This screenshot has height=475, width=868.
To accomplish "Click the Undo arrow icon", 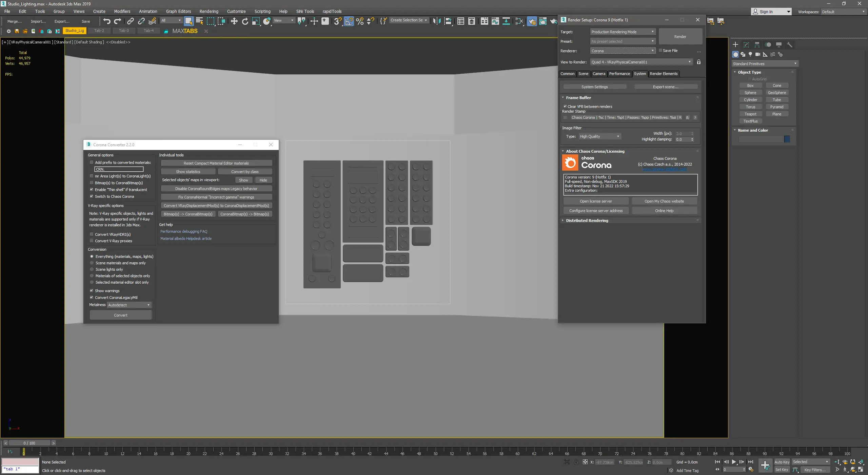I will coord(107,21).
